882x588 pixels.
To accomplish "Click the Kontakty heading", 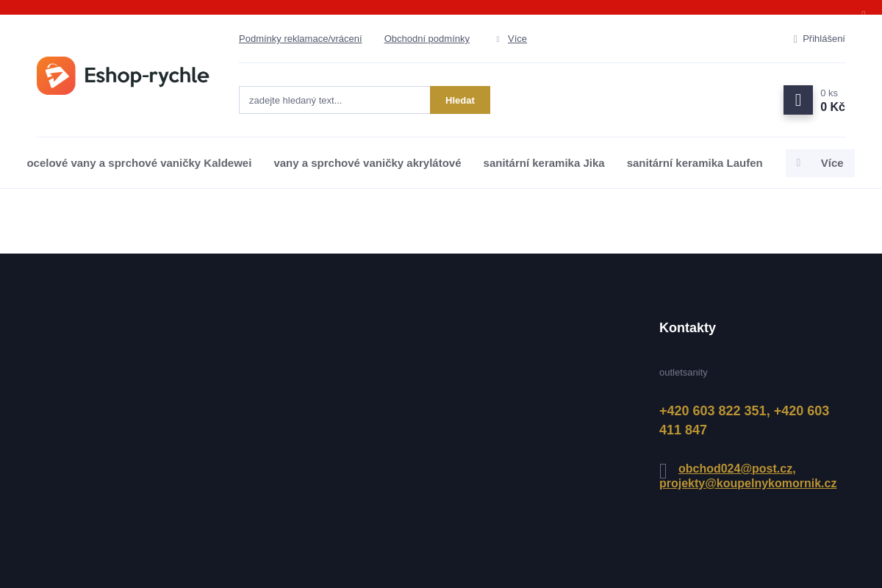I will tap(687, 328).
